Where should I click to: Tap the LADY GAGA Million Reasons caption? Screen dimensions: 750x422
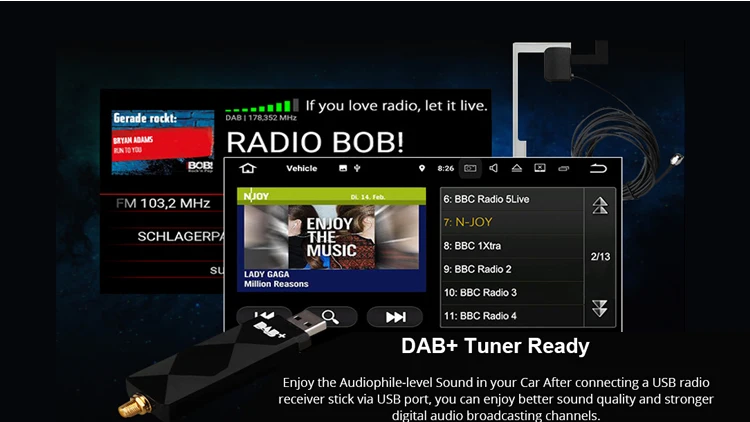coord(276,279)
